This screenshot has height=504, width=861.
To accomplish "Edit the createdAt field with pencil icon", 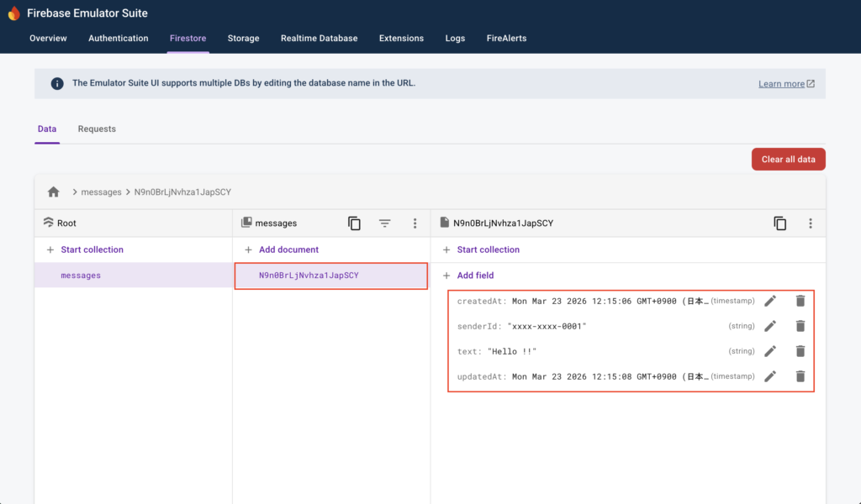I will pos(770,301).
